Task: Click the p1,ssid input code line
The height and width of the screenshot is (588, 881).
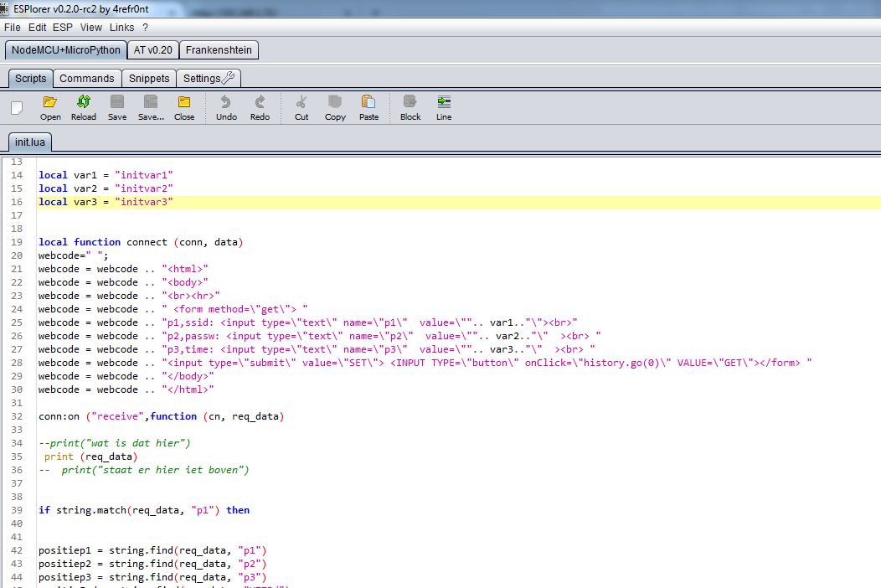Action: tap(308, 322)
